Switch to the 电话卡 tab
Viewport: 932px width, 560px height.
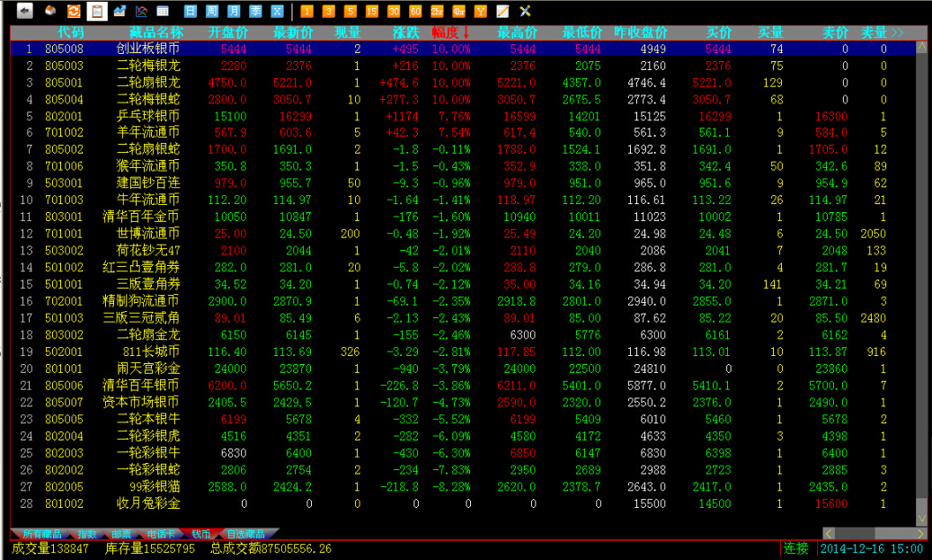pos(161,534)
